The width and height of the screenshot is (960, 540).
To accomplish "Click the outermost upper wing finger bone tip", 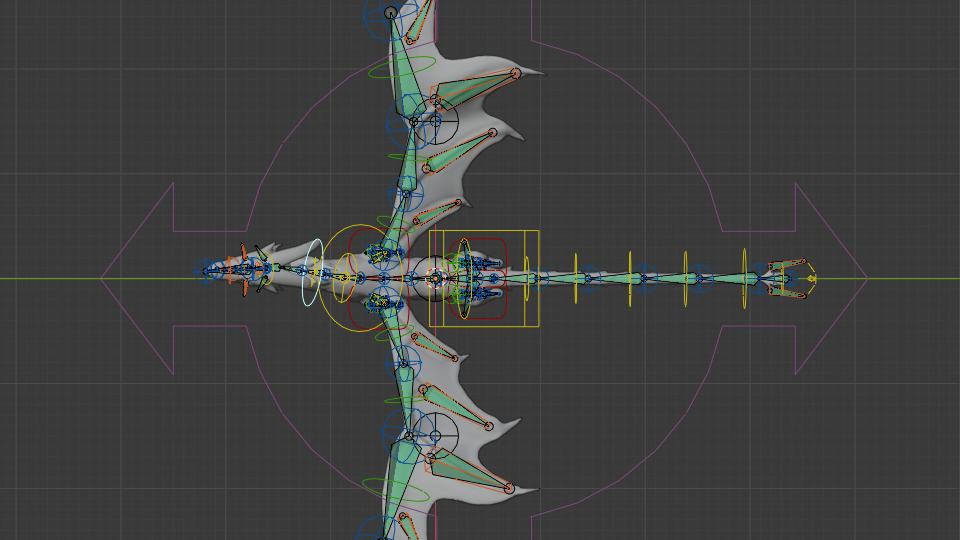I will tap(516, 73).
